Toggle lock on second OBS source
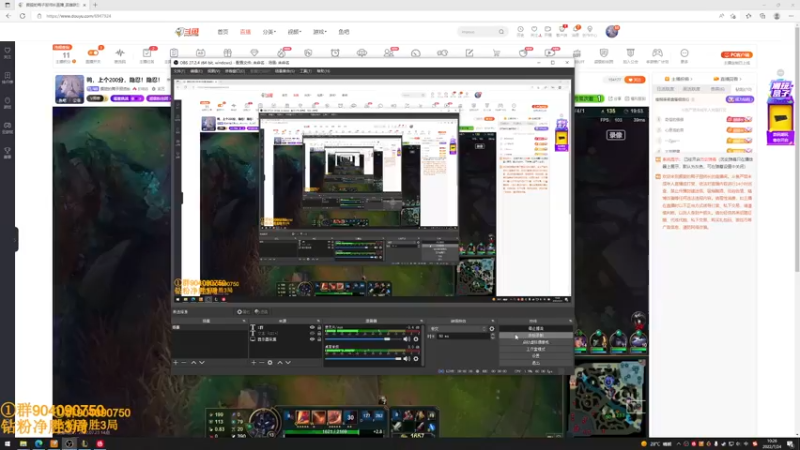 point(319,334)
